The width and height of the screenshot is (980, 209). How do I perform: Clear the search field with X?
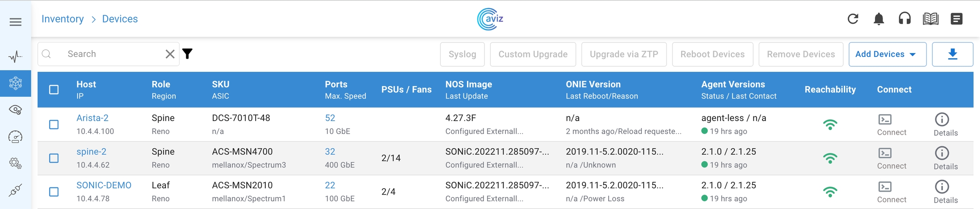(x=170, y=54)
